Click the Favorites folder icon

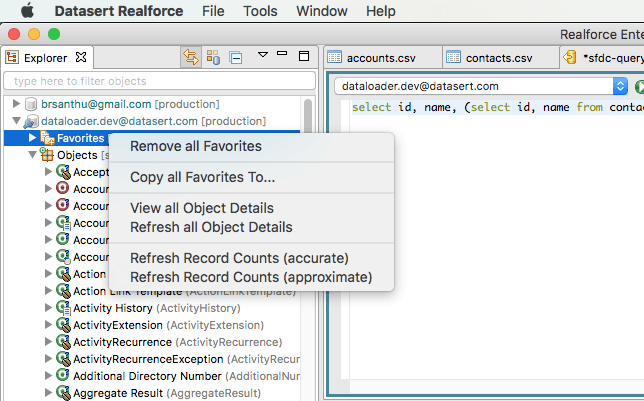pos(47,138)
